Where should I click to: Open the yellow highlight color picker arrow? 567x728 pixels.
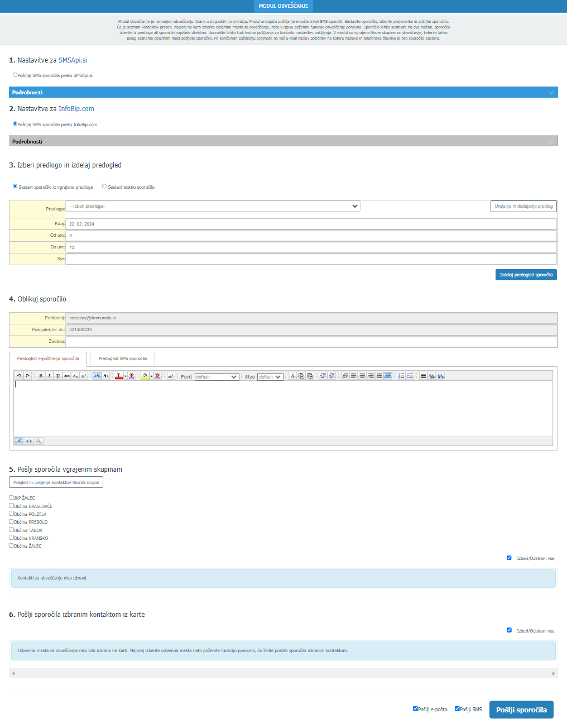click(x=151, y=376)
